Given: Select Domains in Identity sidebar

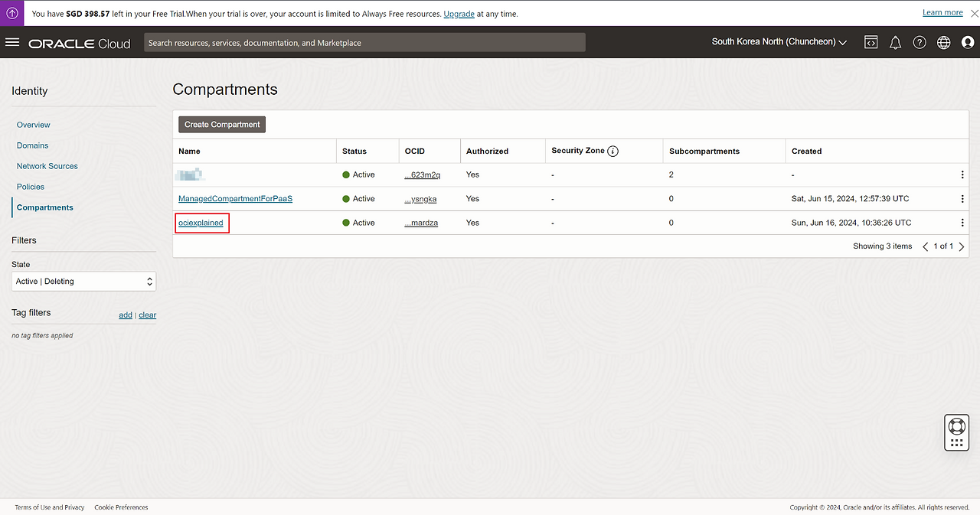Looking at the screenshot, I should click(32, 145).
